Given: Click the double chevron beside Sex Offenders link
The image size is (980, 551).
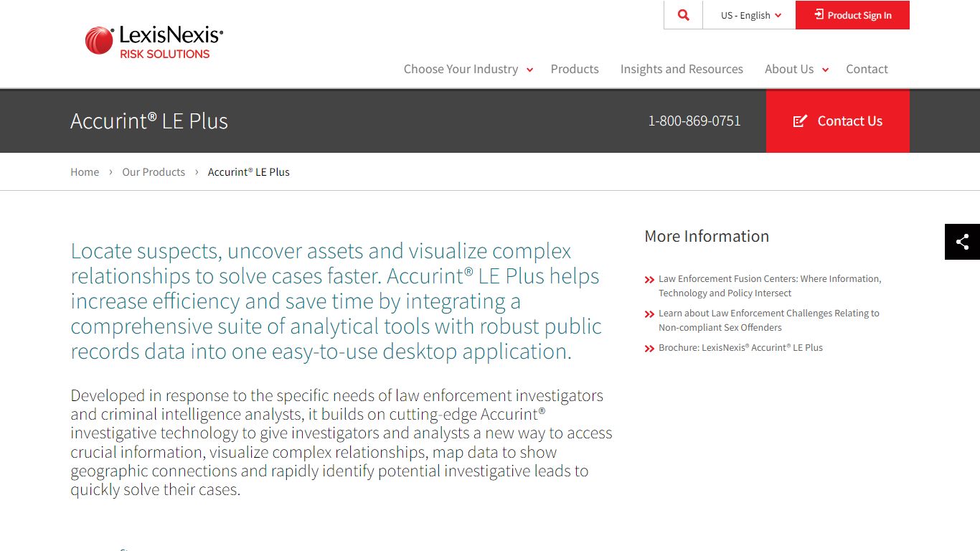Looking at the screenshot, I should (650, 314).
